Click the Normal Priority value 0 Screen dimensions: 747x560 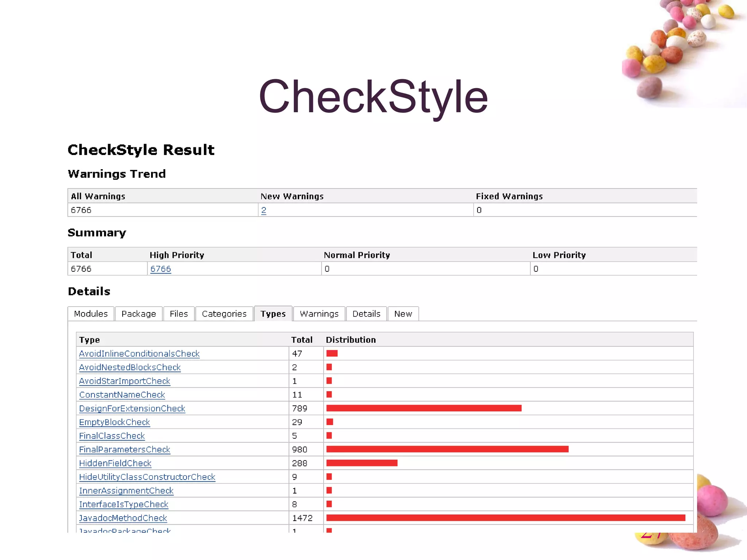pos(327,269)
